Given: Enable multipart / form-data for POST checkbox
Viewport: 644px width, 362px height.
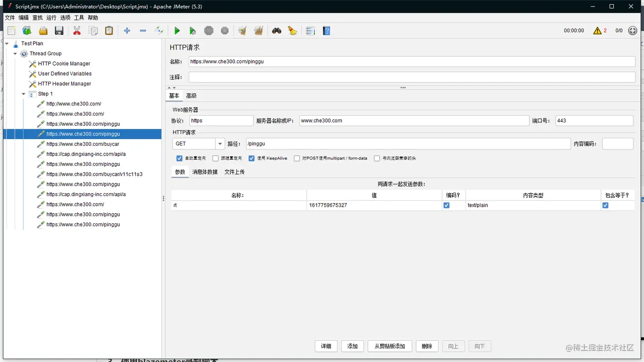Looking at the screenshot, I should coord(297,158).
